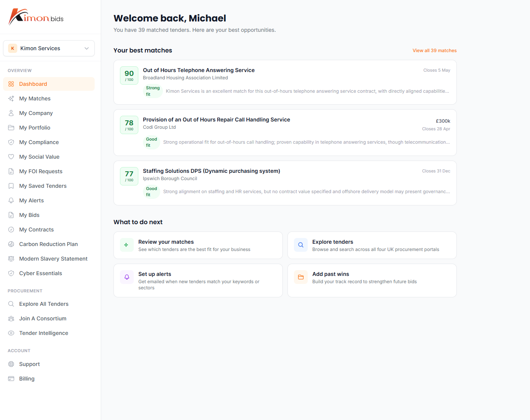Viewport: 530px width, 420px height.
Task: Click View all 39 matches link
Action: click(x=434, y=51)
